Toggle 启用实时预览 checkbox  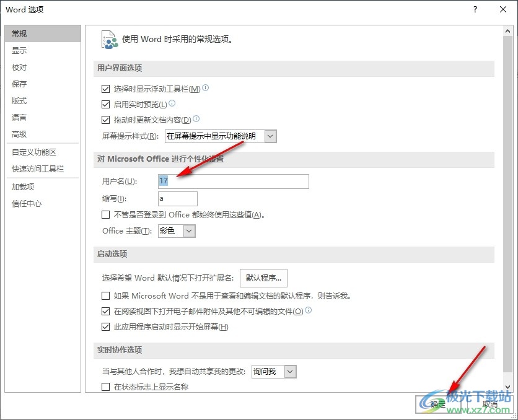tap(106, 104)
